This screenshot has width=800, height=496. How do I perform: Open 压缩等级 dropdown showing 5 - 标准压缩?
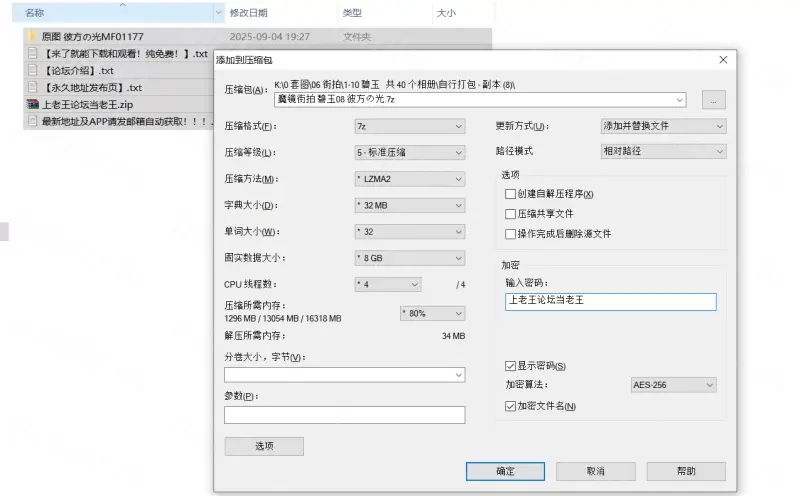[x=410, y=153]
